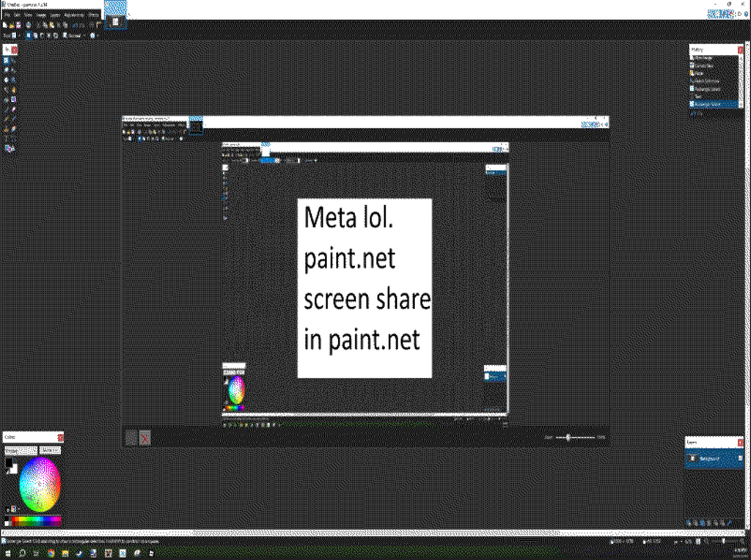Screen dimensions: 751x560
Task: Open the Edit menu
Action: (x=18, y=15)
